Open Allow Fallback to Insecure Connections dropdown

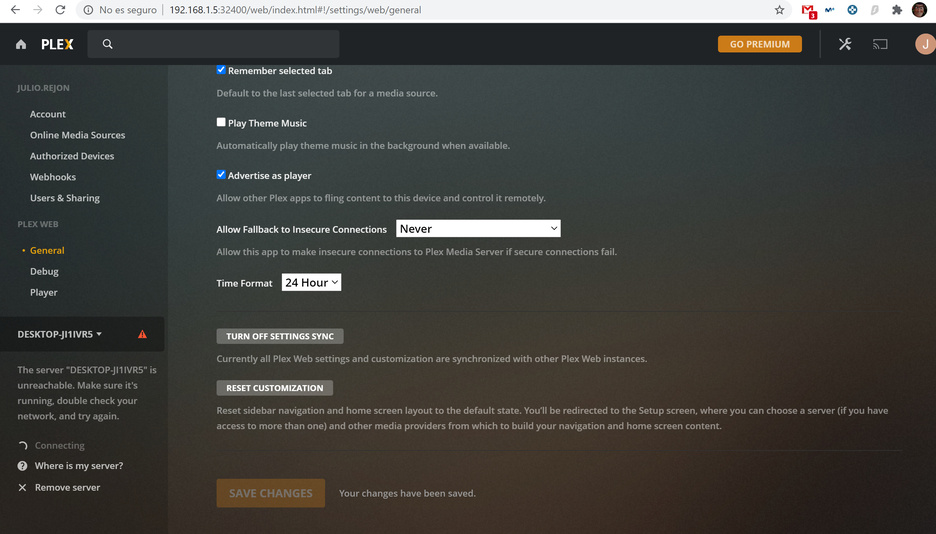(x=478, y=229)
